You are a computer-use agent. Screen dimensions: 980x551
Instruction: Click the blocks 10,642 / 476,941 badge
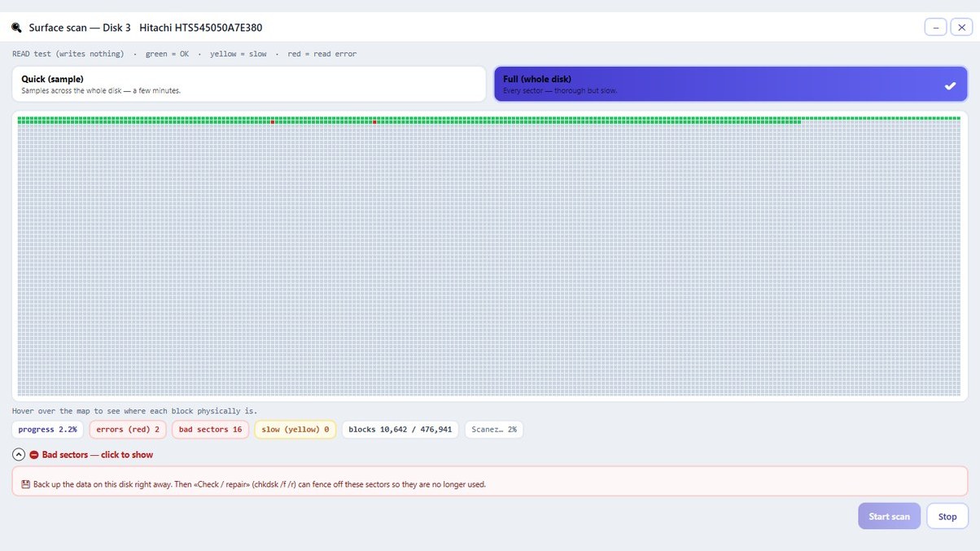pos(400,430)
